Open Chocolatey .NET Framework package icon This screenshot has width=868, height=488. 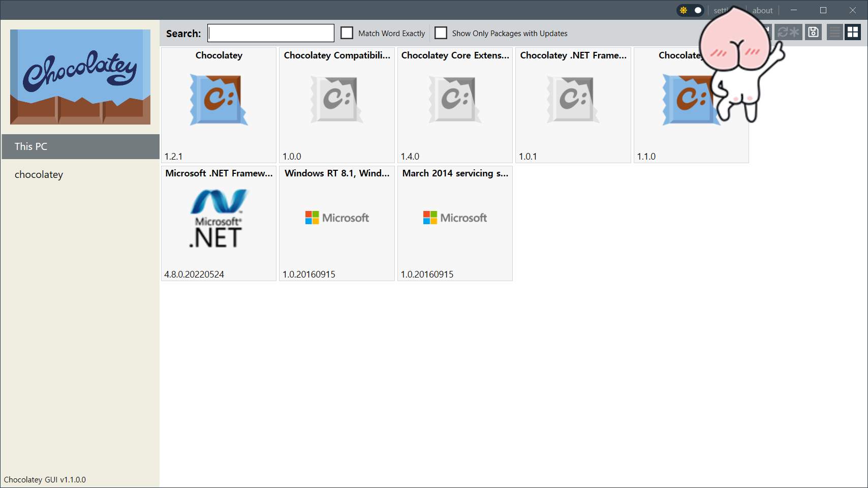(x=573, y=100)
